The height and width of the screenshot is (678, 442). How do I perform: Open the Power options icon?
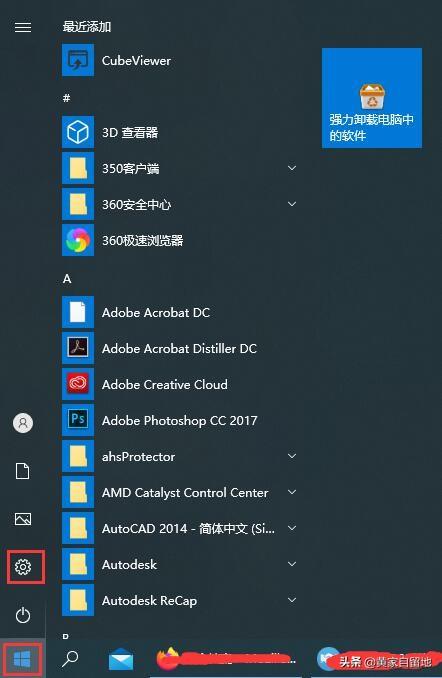tap(23, 615)
